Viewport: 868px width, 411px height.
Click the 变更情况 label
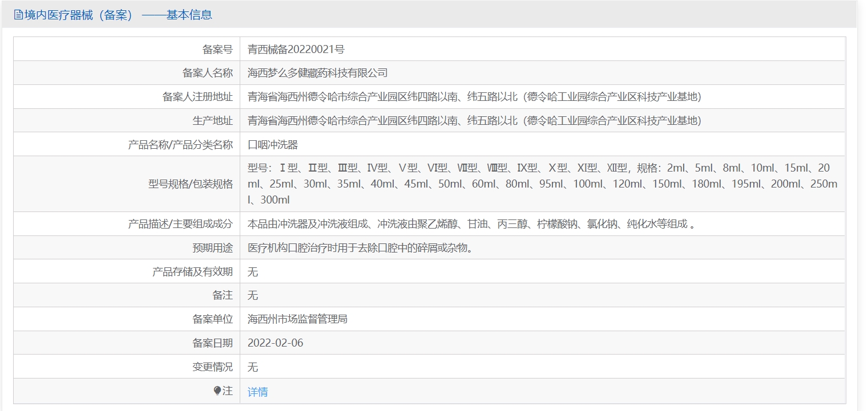[213, 367]
